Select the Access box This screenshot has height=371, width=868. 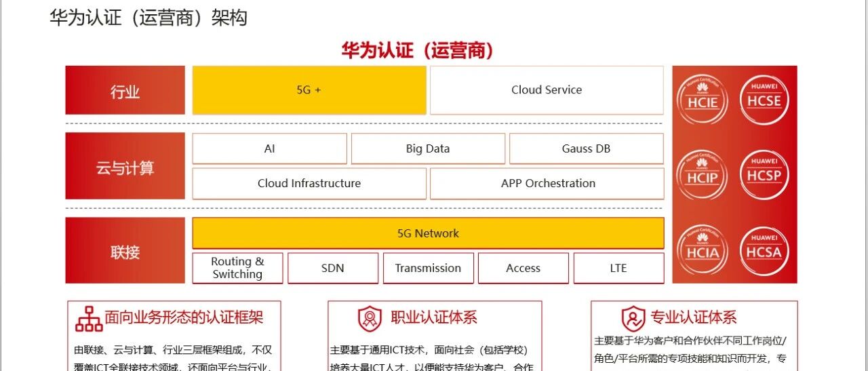[x=524, y=268]
